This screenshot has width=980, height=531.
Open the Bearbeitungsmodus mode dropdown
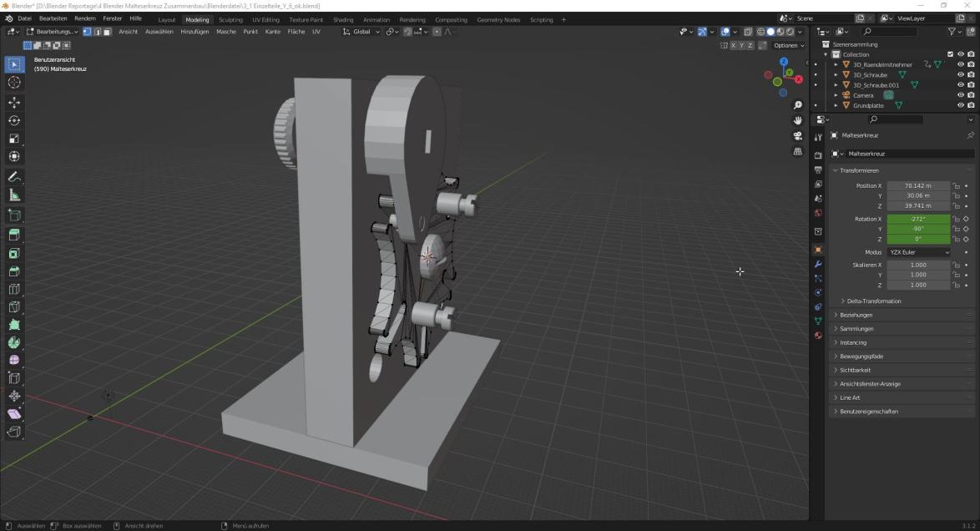tap(53, 32)
